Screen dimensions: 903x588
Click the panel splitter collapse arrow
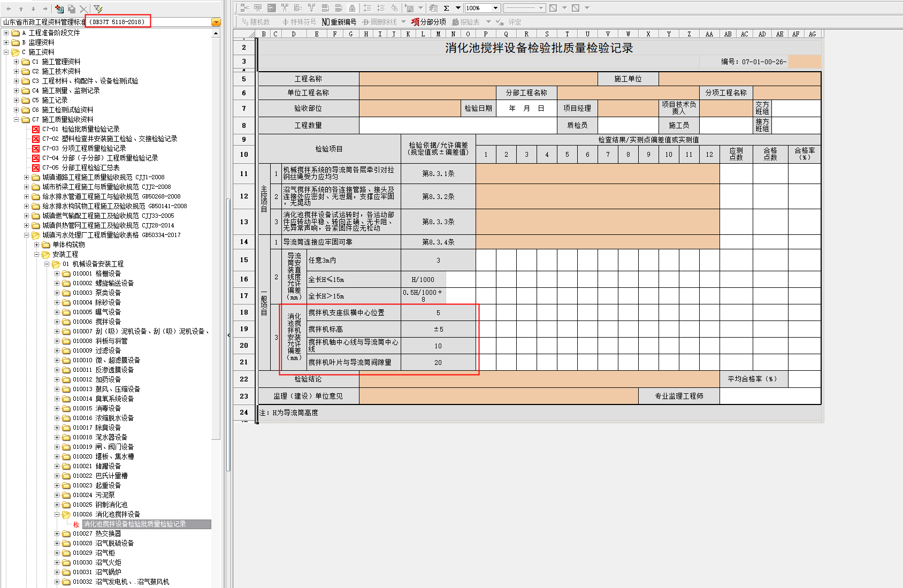(228, 335)
